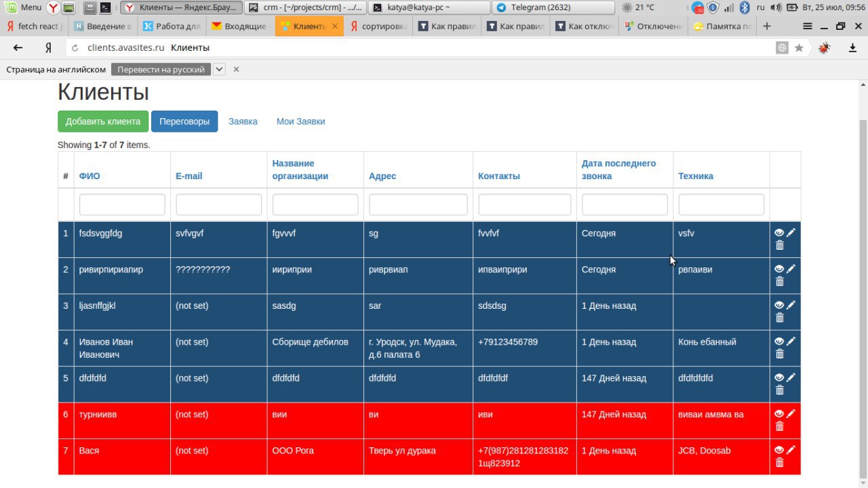Image resolution: width=868 pixels, height=488 pixels.
Task: View client dfdfdfd in row 5 via eye icon
Action: click(779, 378)
